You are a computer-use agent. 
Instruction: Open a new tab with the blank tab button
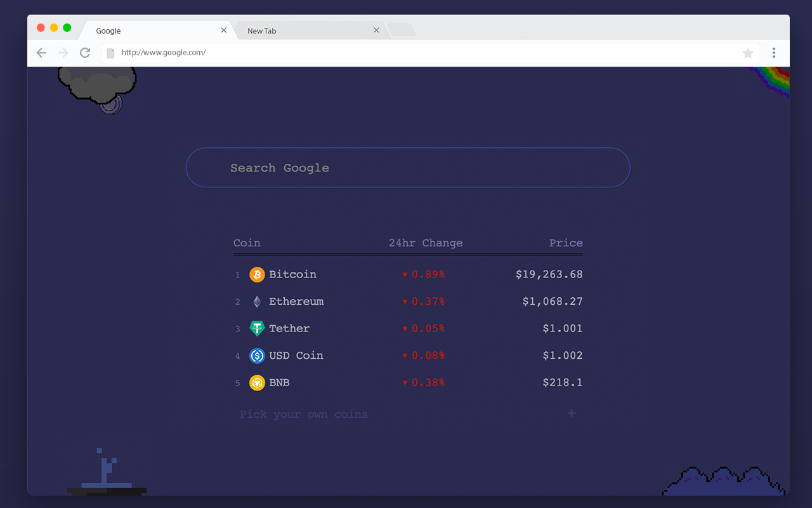tap(402, 30)
